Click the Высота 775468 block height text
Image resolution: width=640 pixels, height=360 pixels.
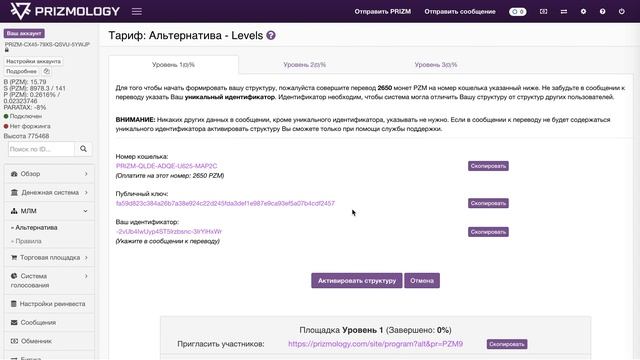coord(26,136)
